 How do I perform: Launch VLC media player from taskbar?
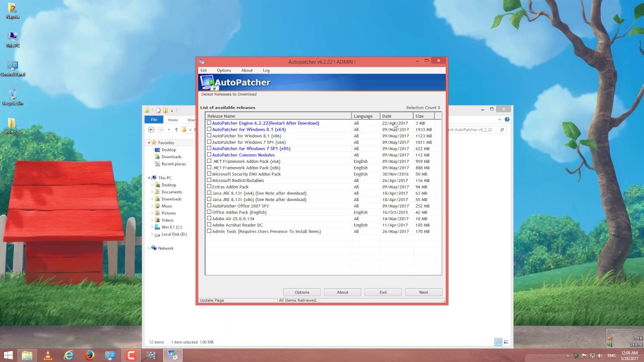[48, 355]
